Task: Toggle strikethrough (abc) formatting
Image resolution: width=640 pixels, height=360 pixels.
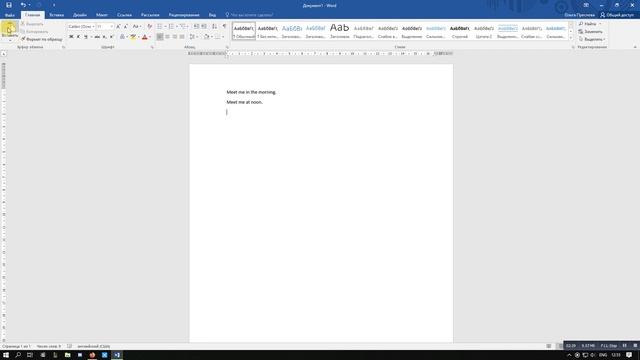Action: 97,37
